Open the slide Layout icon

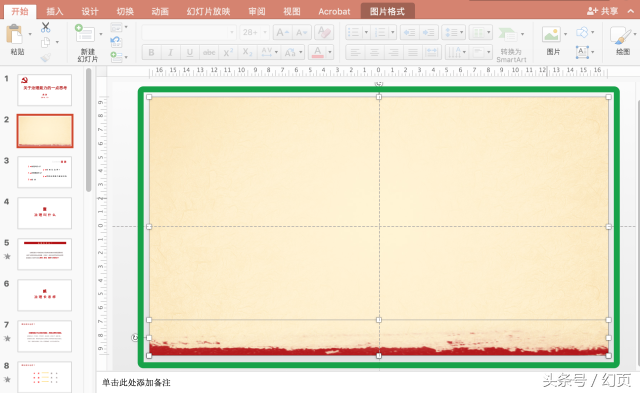click(x=116, y=27)
